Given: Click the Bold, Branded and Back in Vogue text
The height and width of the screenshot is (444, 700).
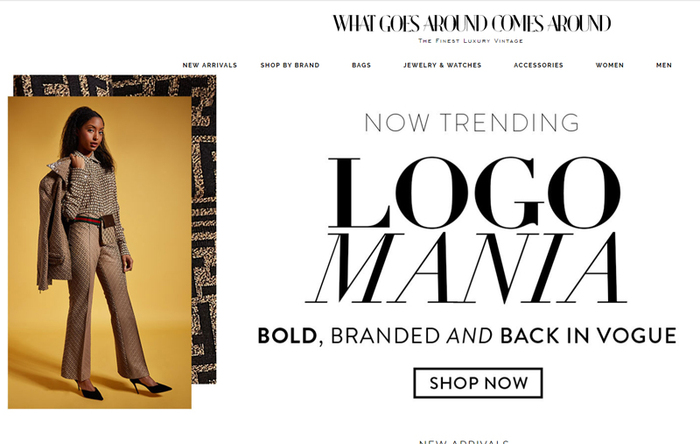Looking at the screenshot, I should [x=467, y=336].
